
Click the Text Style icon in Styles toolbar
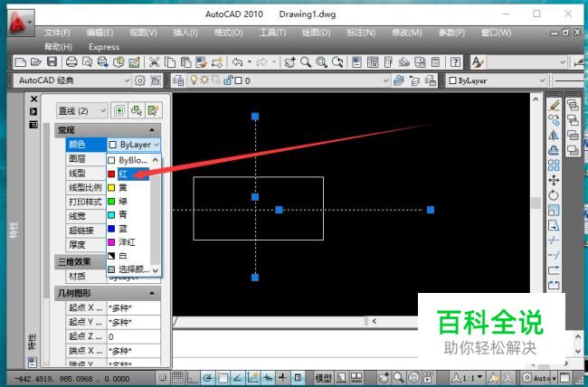pos(477,61)
